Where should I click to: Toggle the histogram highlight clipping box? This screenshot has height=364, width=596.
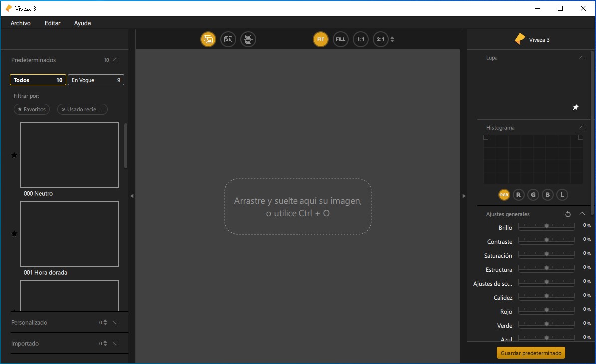tap(581, 138)
